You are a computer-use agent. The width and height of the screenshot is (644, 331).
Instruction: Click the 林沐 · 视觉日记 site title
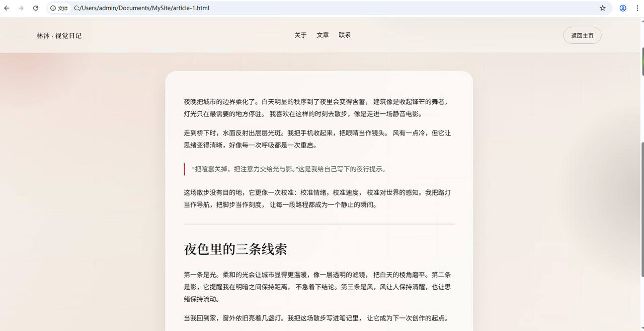click(x=59, y=36)
